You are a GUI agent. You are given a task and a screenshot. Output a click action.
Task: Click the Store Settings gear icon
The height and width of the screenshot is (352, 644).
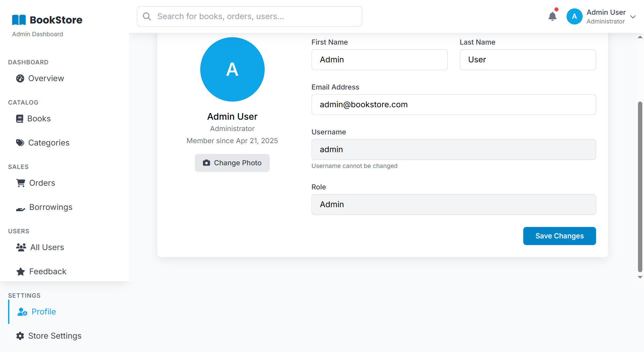(x=20, y=336)
